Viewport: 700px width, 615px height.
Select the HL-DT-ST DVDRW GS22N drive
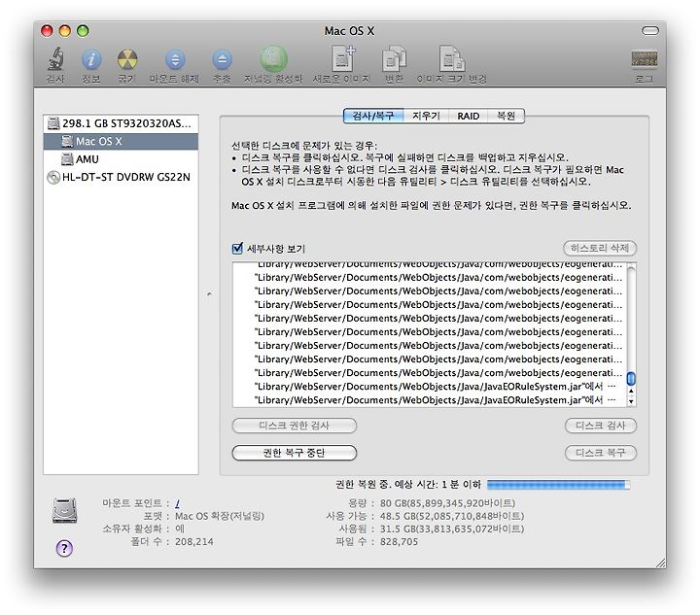pyautogui.click(x=121, y=177)
